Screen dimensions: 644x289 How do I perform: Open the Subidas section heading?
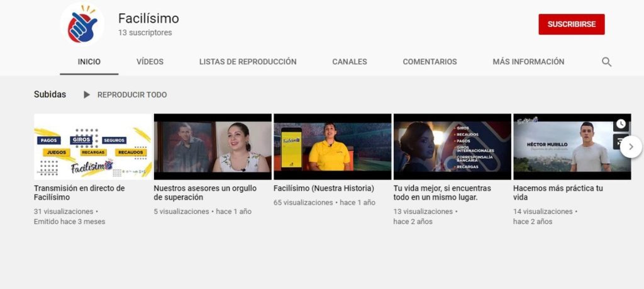(x=50, y=94)
